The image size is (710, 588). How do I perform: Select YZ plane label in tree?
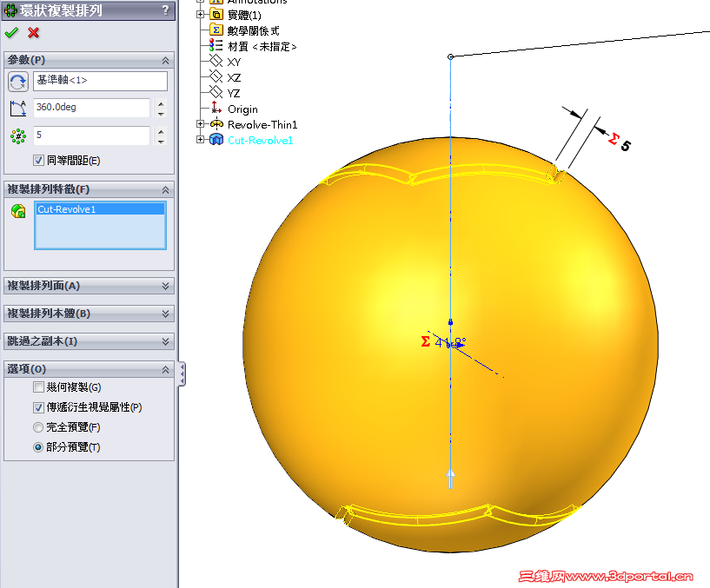234,94
